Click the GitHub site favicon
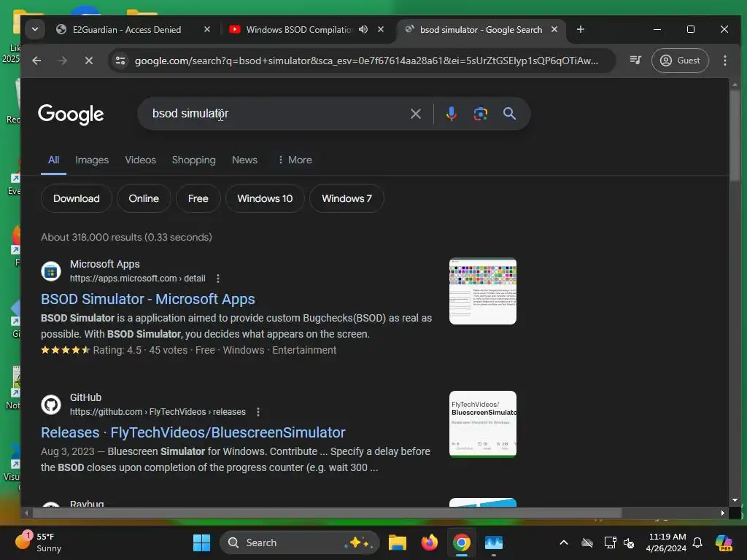 point(51,405)
